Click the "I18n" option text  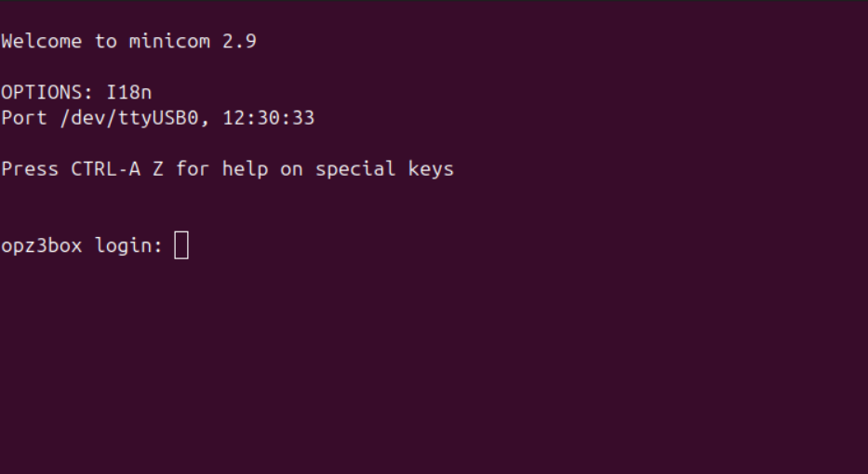point(128,92)
